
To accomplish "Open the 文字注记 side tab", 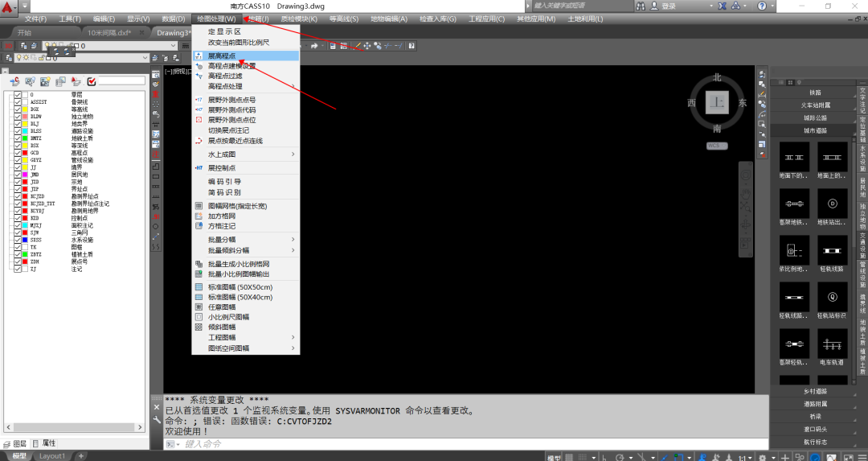I will [x=862, y=101].
